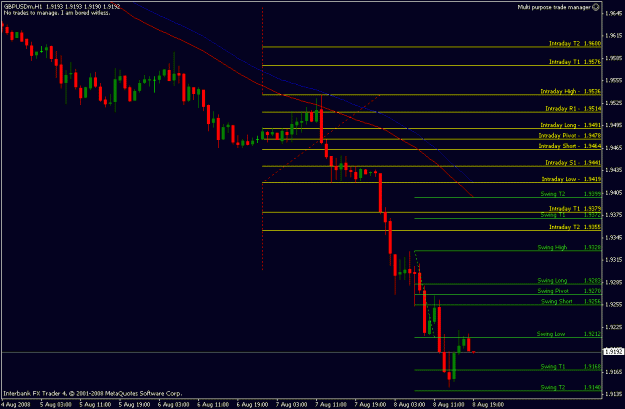
Task: Click 1.9525 on the price scale
Action: [x=614, y=103]
